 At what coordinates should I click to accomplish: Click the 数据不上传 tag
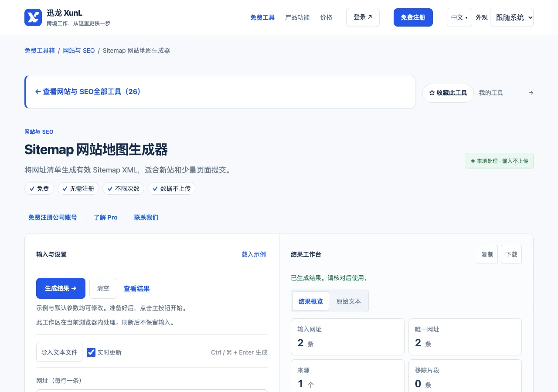tap(172, 189)
